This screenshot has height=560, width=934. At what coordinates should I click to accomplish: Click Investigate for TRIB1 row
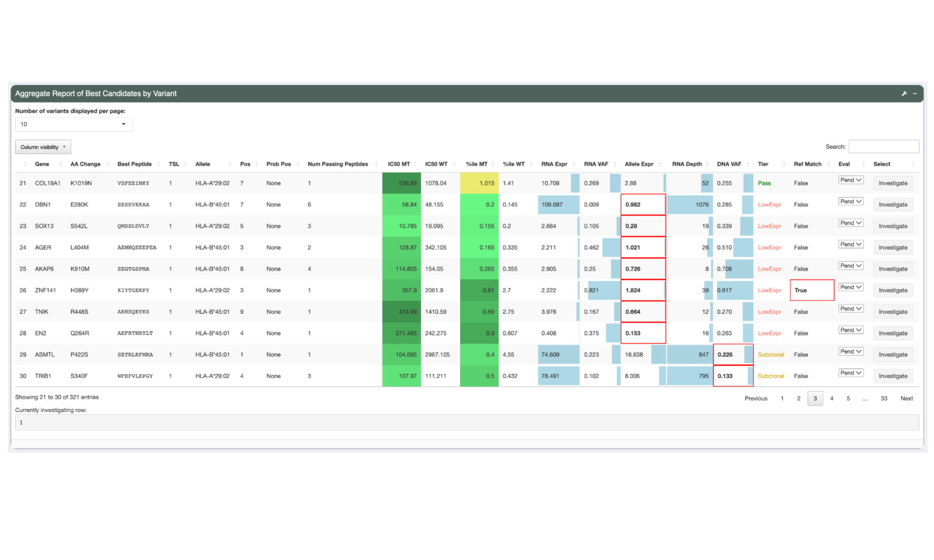tap(893, 376)
